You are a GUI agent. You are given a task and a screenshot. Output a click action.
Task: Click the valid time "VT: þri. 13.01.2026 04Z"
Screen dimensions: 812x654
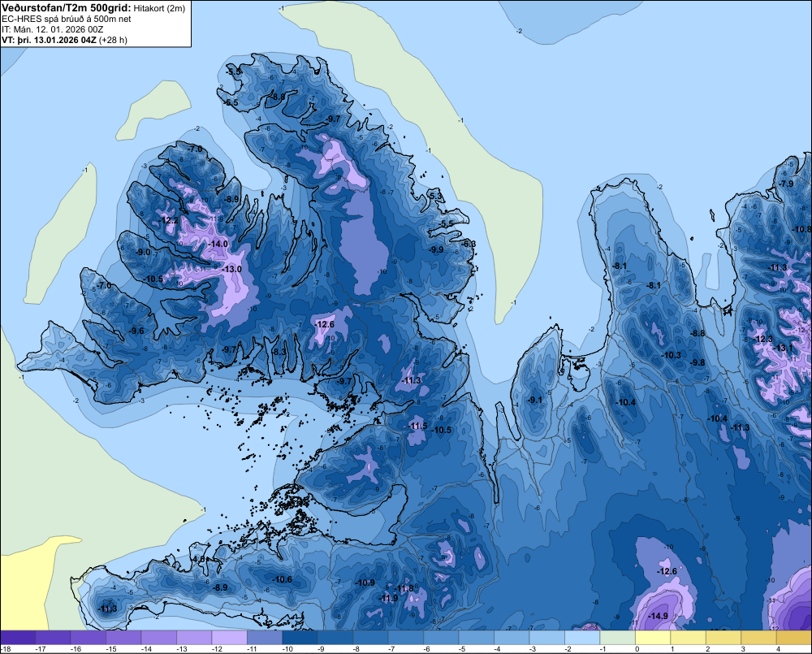point(49,39)
